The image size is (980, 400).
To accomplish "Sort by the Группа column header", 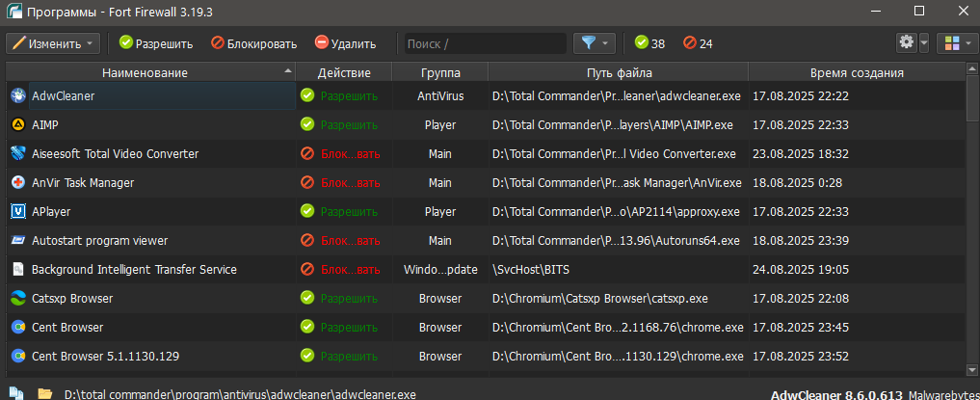I will coord(440,72).
